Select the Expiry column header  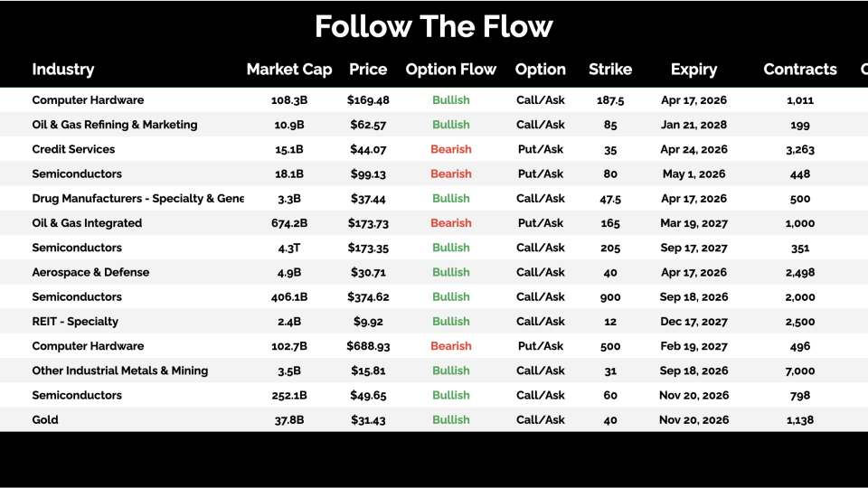693,70
